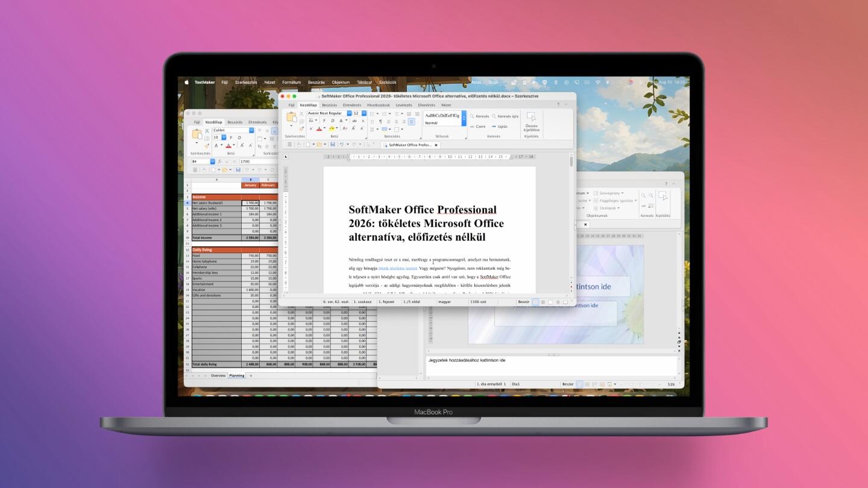Toggle superscript in the TextMaker font group
This screenshot has width=868, height=488.
(310, 128)
